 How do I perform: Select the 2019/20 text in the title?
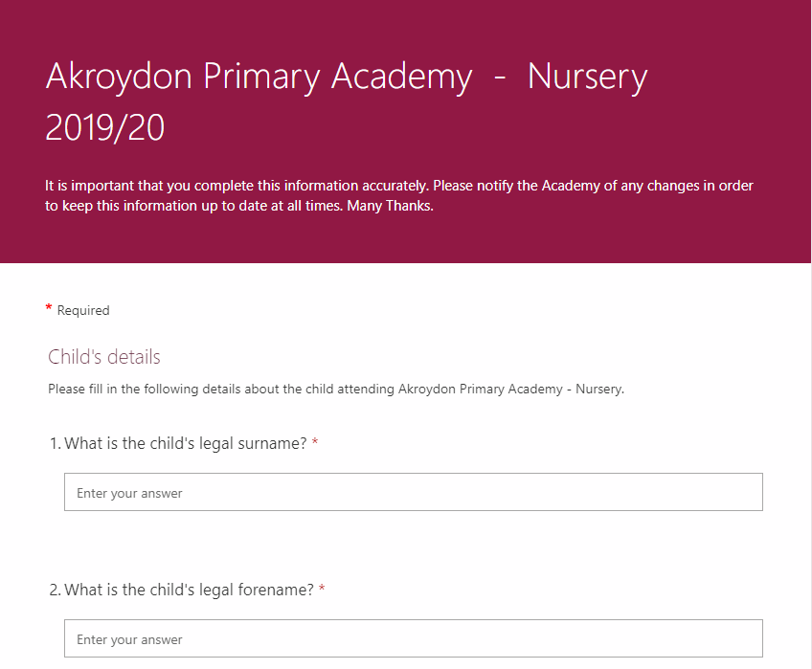[105, 127]
